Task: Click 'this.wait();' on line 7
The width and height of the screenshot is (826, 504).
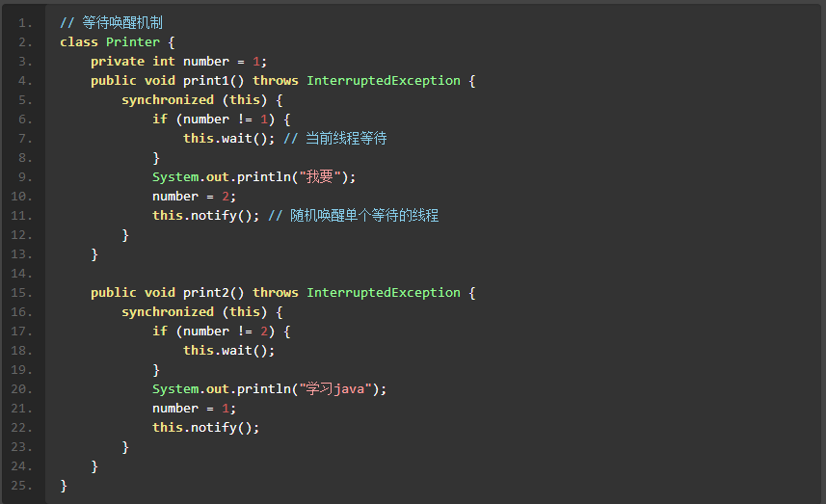Action: coord(229,139)
